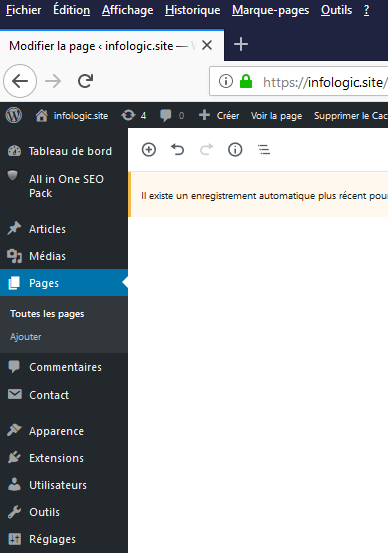
Task: Click the green padlock security icon
Action: click(246, 81)
